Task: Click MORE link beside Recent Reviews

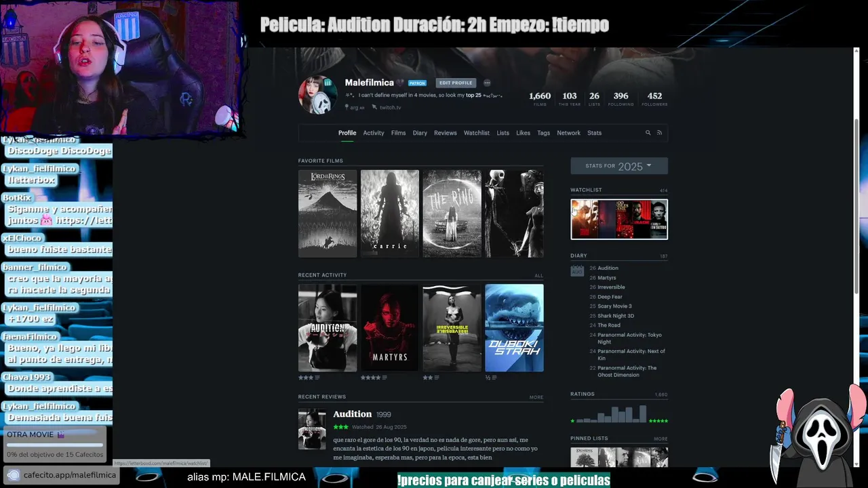Action: [536, 397]
